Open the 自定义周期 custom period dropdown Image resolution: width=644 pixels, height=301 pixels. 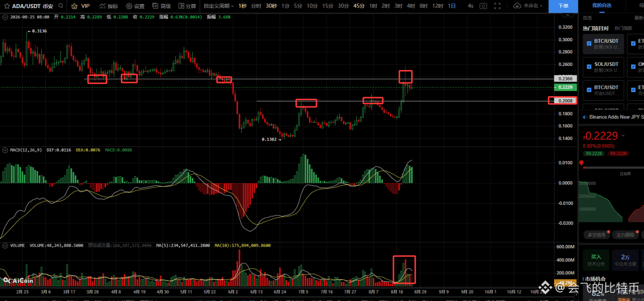click(218, 6)
